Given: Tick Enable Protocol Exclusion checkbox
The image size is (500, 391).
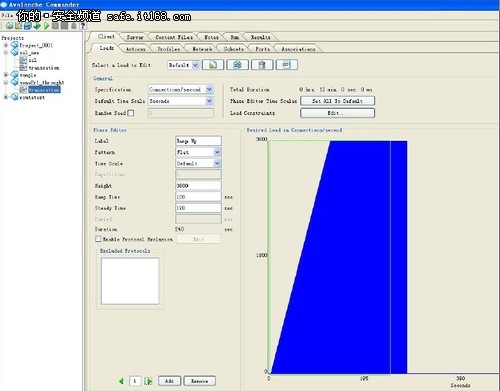Looking at the screenshot, I should click(x=98, y=239).
